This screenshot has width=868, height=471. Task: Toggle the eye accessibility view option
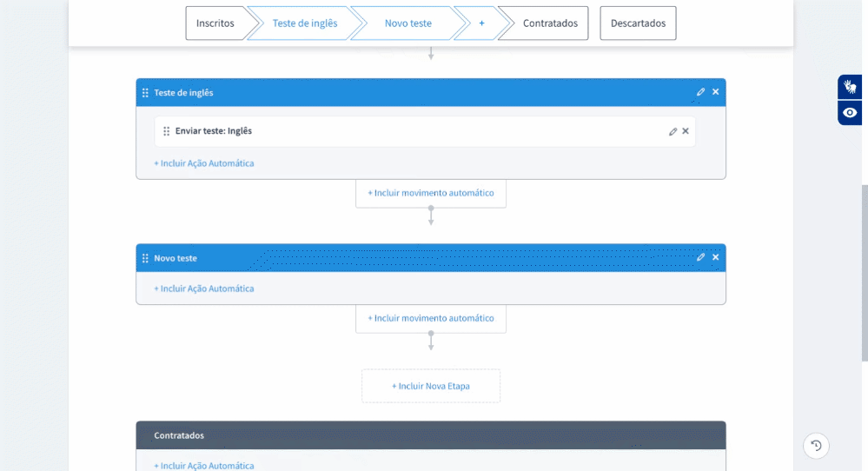point(850,113)
